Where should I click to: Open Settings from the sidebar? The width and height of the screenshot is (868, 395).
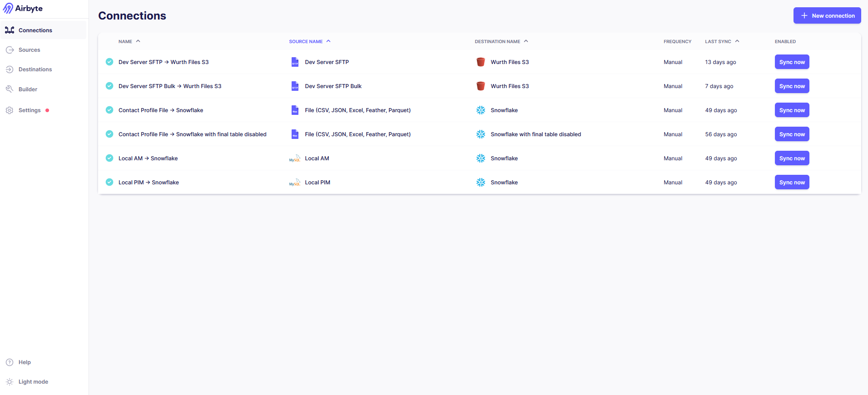tap(30, 110)
